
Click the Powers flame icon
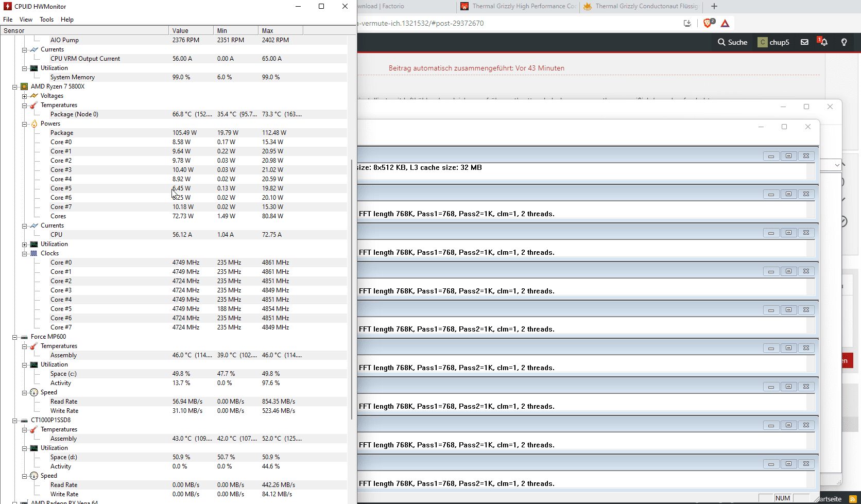click(x=34, y=124)
